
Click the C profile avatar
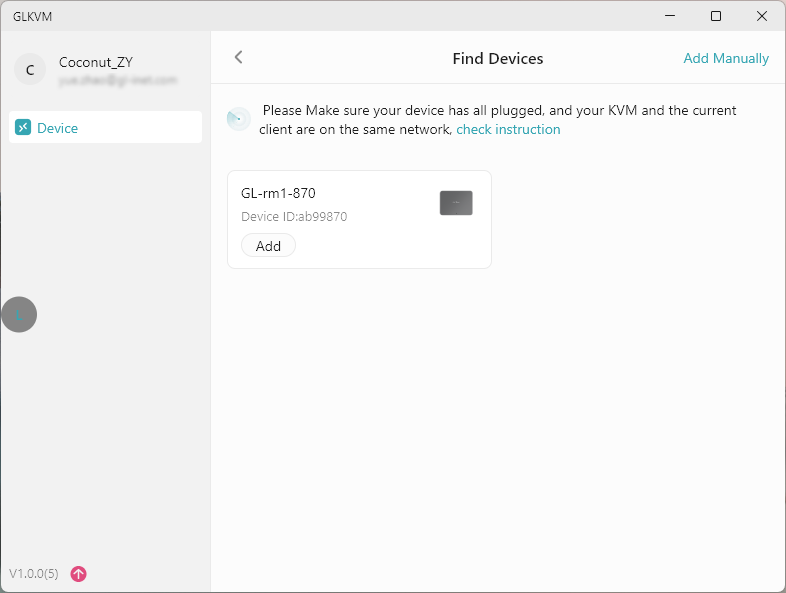30,69
